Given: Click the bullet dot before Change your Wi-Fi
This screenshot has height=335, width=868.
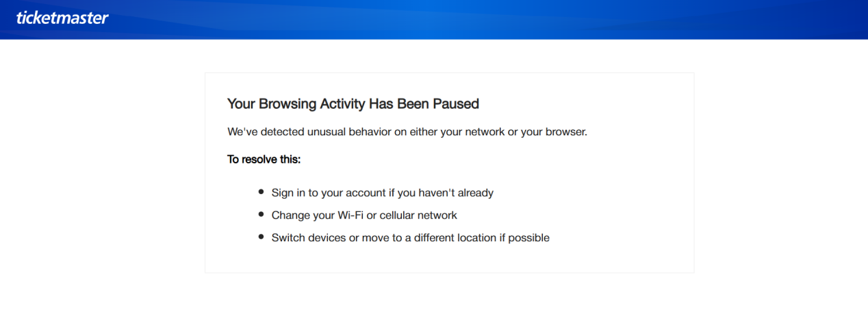Looking at the screenshot, I should 261,215.
